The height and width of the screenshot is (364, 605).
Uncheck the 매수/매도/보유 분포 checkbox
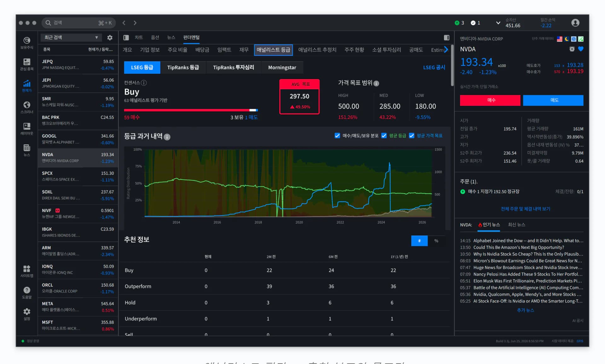pos(337,136)
